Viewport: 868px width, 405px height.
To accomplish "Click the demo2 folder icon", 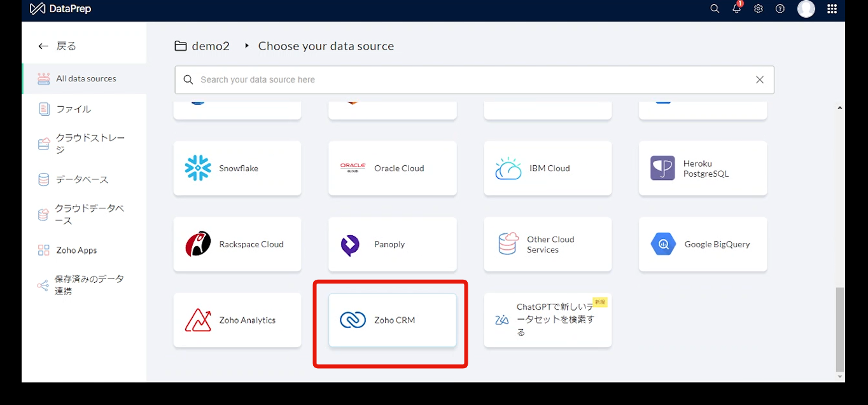I will coord(181,46).
